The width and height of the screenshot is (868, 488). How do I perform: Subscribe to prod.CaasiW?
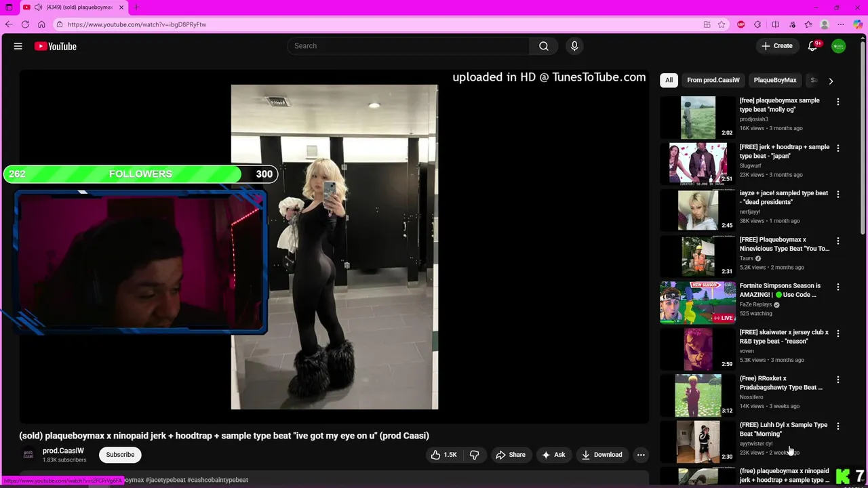coord(120,455)
